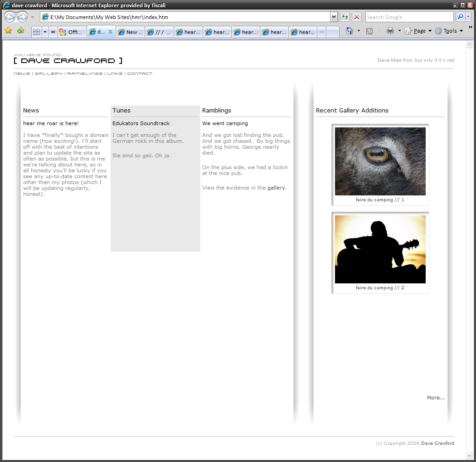Open the guitarist silhouette photo thumbnail
The width and height of the screenshot is (476, 462).
click(x=380, y=249)
